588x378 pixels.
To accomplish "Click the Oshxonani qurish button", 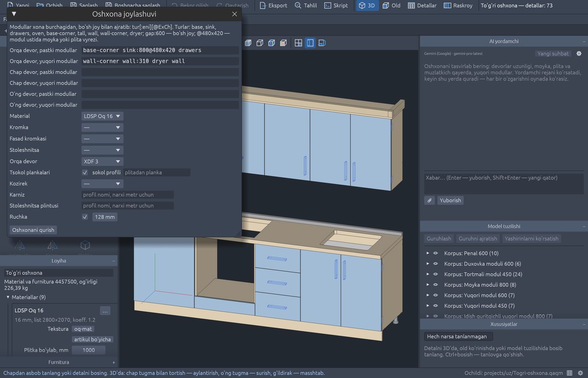I will pyautogui.click(x=33, y=230).
